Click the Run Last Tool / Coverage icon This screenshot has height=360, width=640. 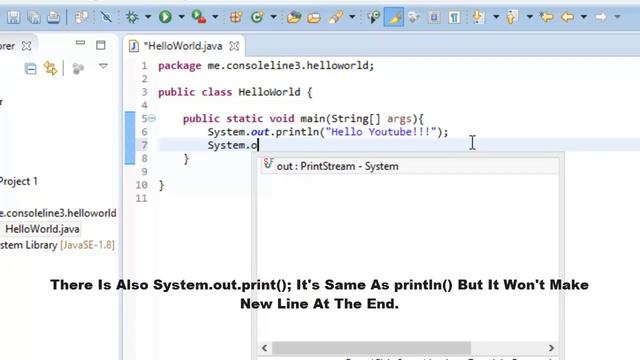(x=199, y=17)
